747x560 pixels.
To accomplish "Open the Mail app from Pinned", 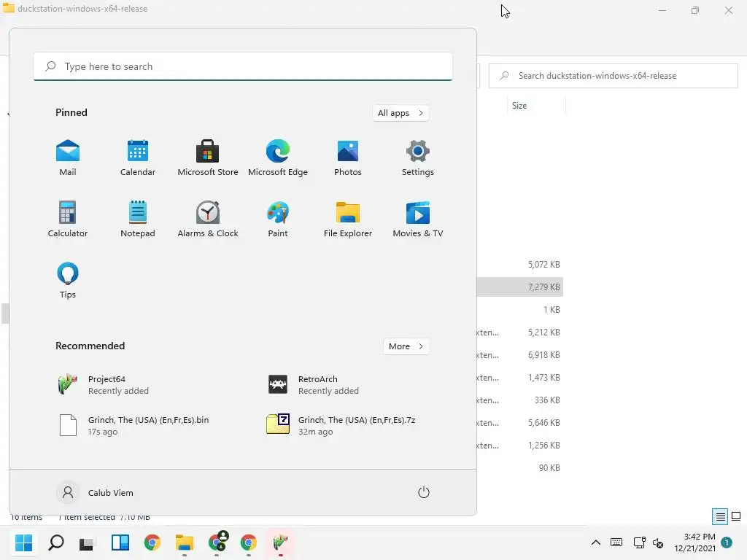I will click(x=68, y=158).
